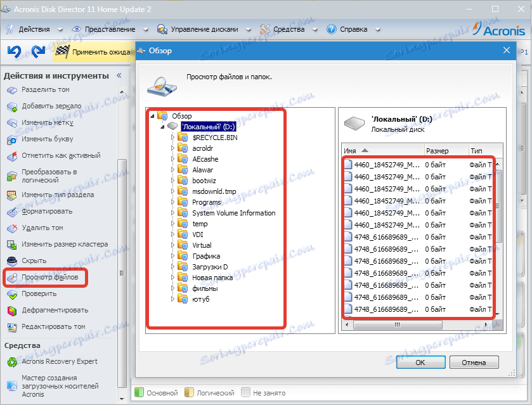Click the 'Изменить метку' label icon
Image resolution: width=532 pixels, height=405 pixels.
point(12,123)
